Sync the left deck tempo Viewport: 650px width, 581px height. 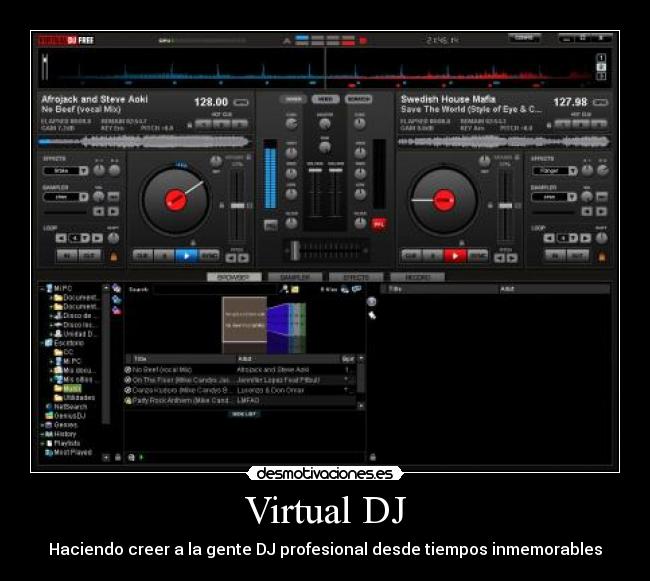click(x=209, y=256)
